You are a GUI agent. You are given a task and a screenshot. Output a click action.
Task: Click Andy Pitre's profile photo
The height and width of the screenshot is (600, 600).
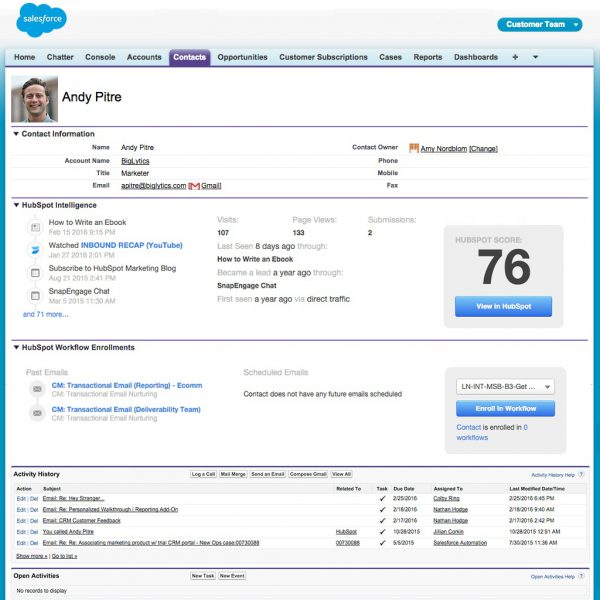coord(34,99)
